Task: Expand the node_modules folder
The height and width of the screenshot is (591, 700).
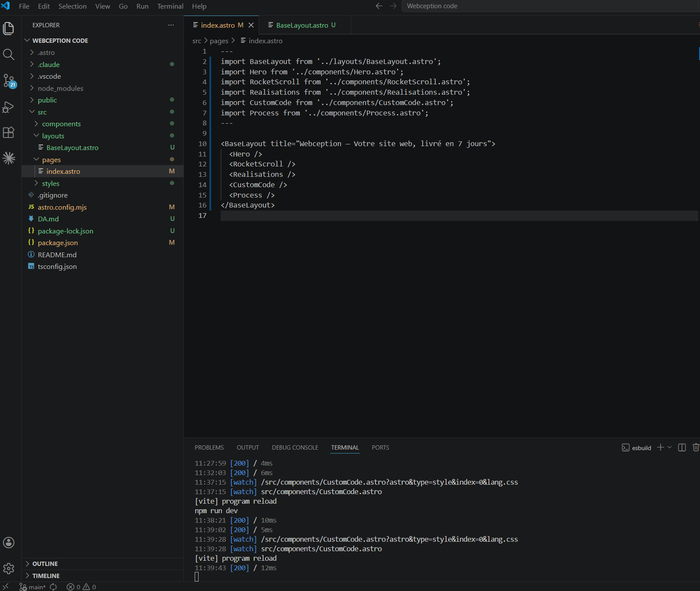Action: [x=61, y=88]
